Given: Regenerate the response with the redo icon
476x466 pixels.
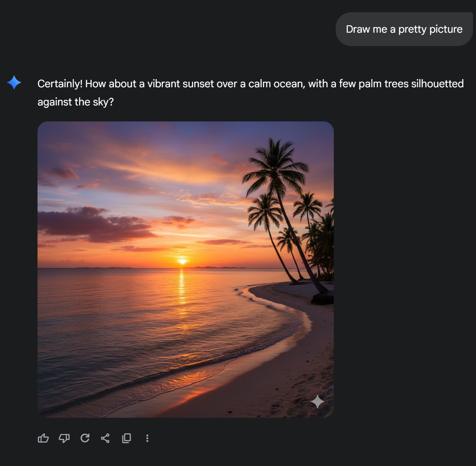Looking at the screenshot, I should click(x=85, y=438).
